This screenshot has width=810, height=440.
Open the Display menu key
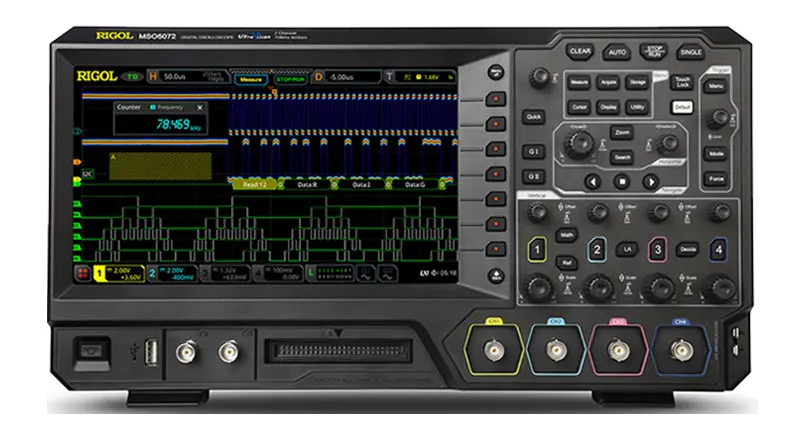[x=608, y=107]
